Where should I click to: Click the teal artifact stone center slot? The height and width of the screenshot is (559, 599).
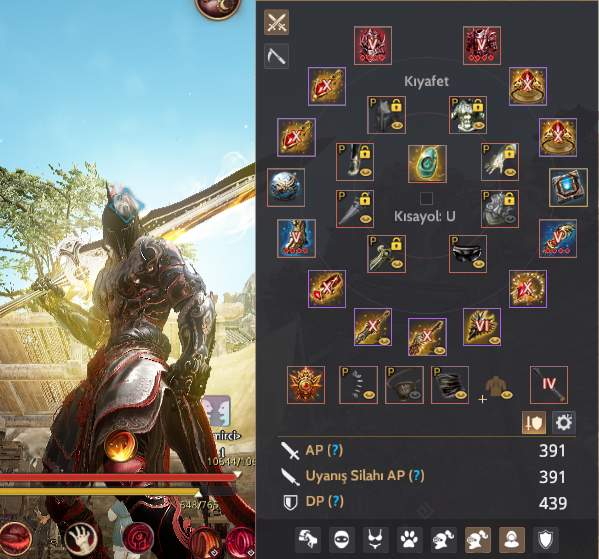tap(427, 164)
